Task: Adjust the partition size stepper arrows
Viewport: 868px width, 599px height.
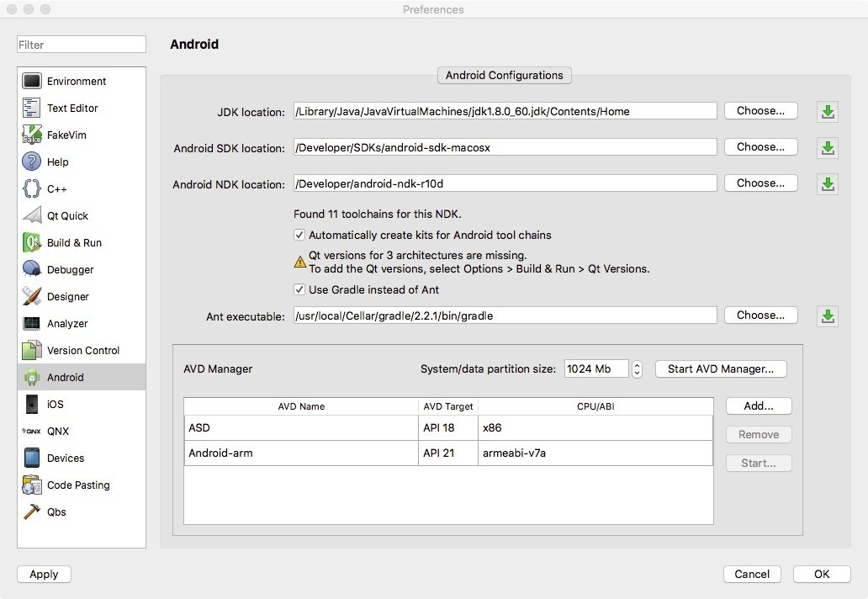Action: [x=638, y=368]
